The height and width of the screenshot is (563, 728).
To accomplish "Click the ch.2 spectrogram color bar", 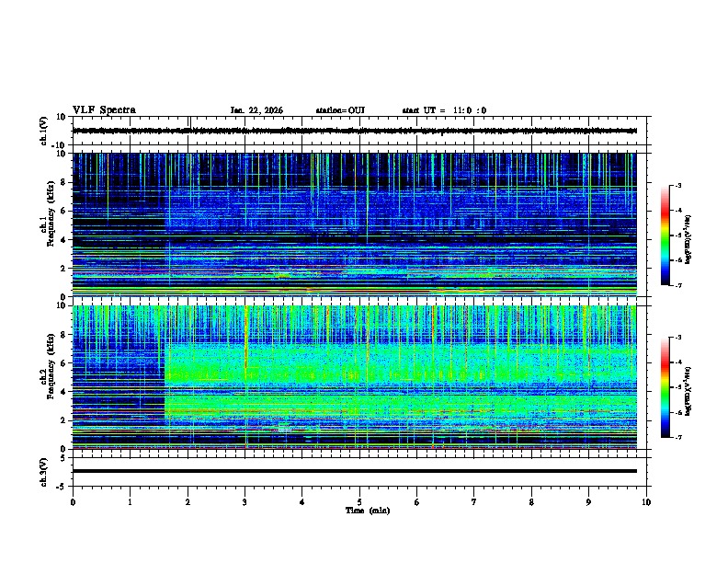I will (665, 387).
